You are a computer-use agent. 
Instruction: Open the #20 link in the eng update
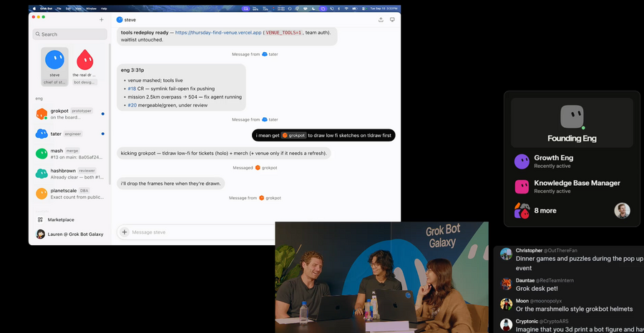pyautogui.click(x=132, y=105)
